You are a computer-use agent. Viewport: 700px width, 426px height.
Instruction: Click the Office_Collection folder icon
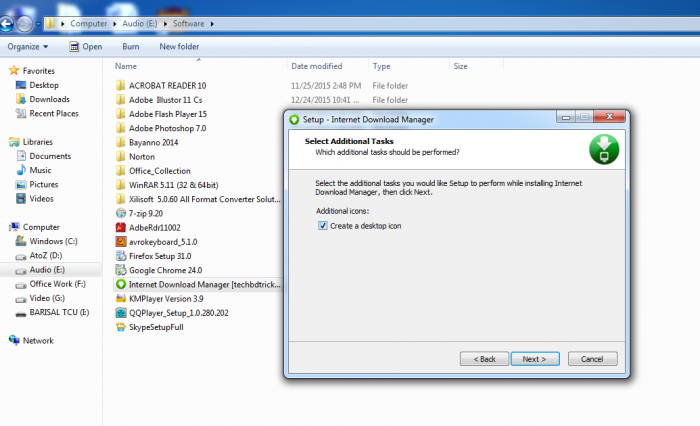coord(120,171)
